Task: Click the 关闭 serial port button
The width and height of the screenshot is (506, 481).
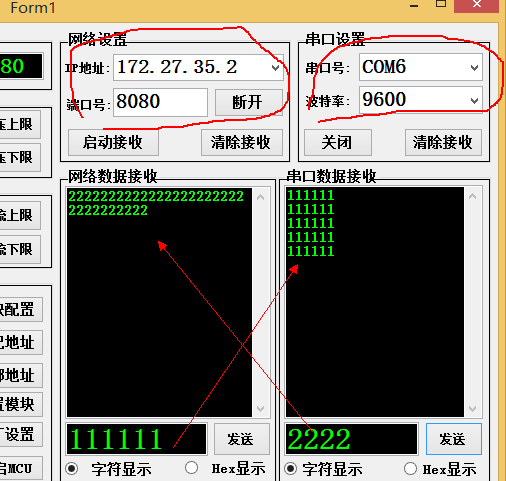Action: tap(337, 143)
